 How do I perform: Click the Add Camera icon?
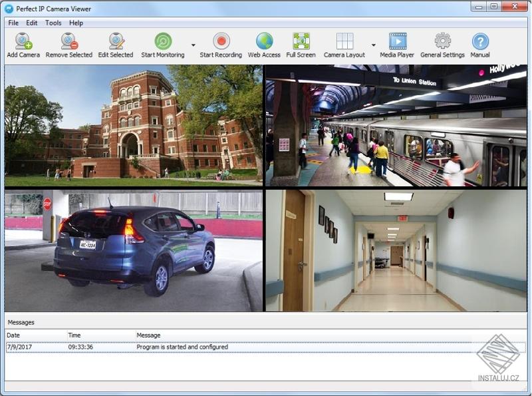(x=21, y=42)
